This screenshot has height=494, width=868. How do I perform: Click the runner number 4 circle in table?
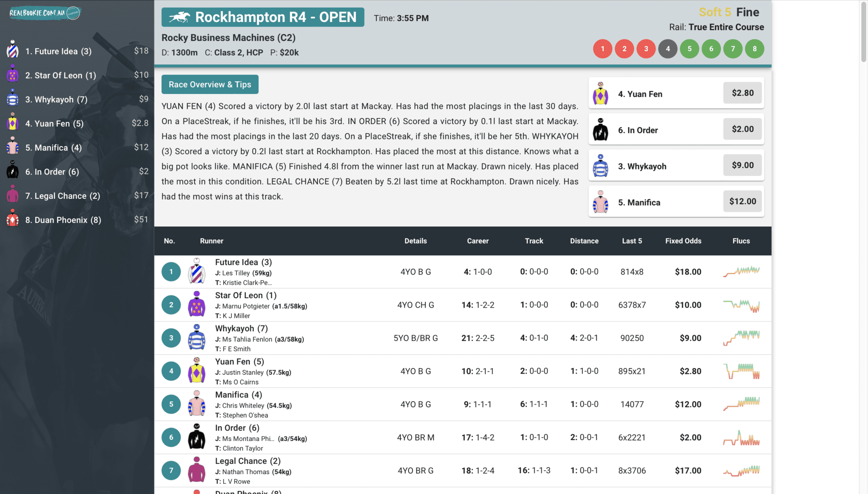point(171,371)
